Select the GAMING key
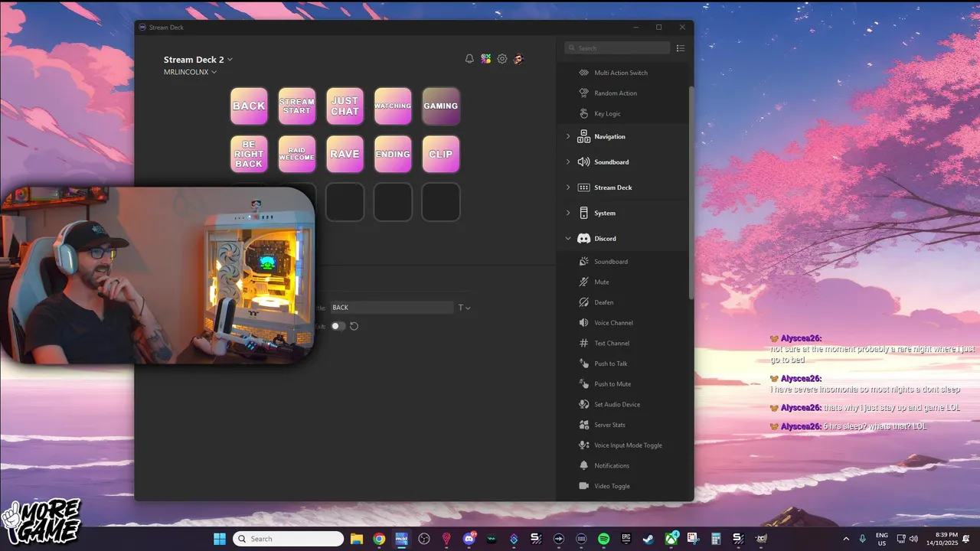This screenshot has width=980, height=551. (x=441, y=106)
